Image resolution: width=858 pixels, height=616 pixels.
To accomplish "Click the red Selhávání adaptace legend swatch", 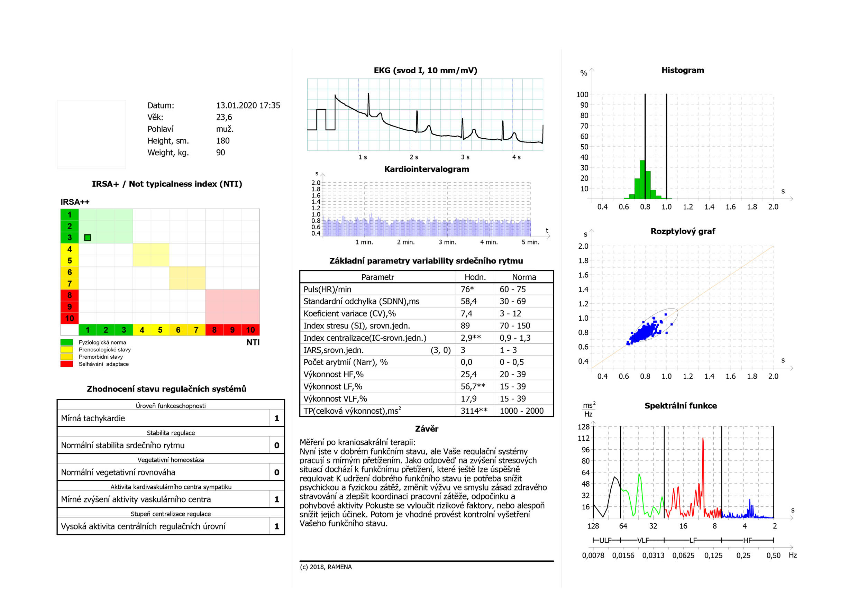I will pyautogui.click(x=66, y=364).
